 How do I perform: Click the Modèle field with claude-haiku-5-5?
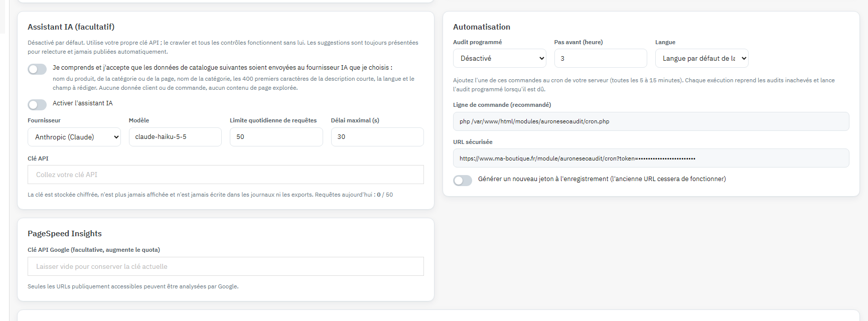tap(175, 137)
